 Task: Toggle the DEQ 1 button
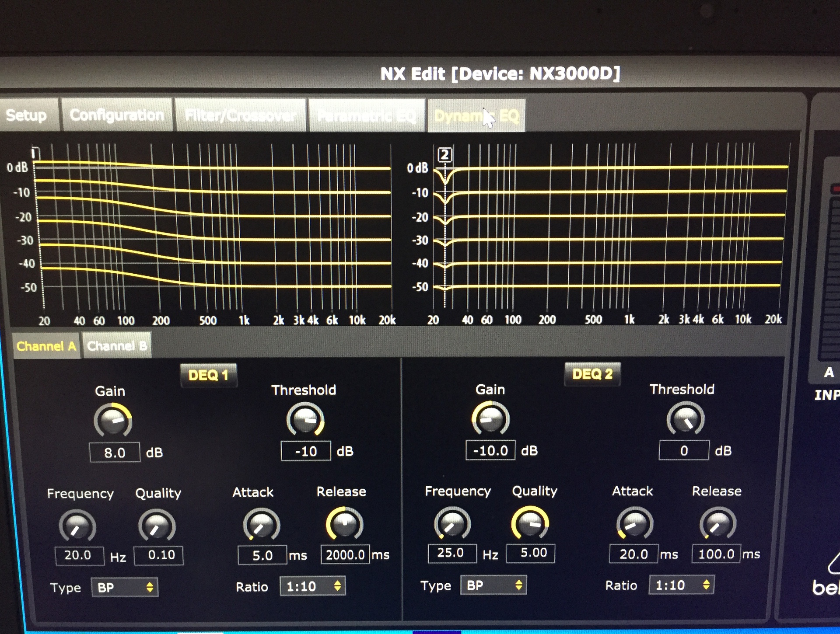tap(209, 375)
